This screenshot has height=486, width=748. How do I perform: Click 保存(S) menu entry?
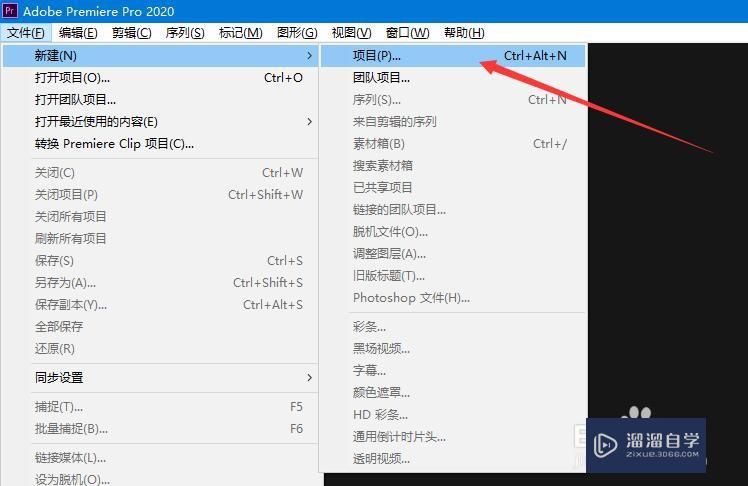coord(160,260)
